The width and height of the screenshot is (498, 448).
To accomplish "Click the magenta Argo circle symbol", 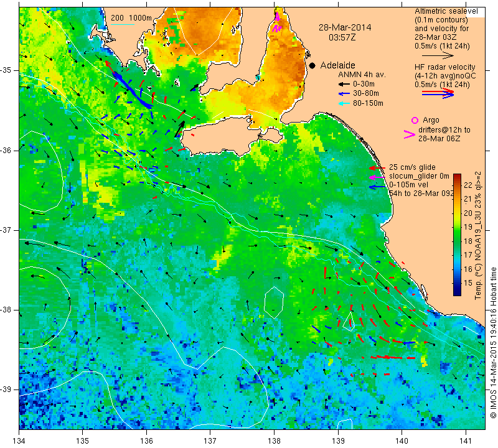I will pos(415,120).
